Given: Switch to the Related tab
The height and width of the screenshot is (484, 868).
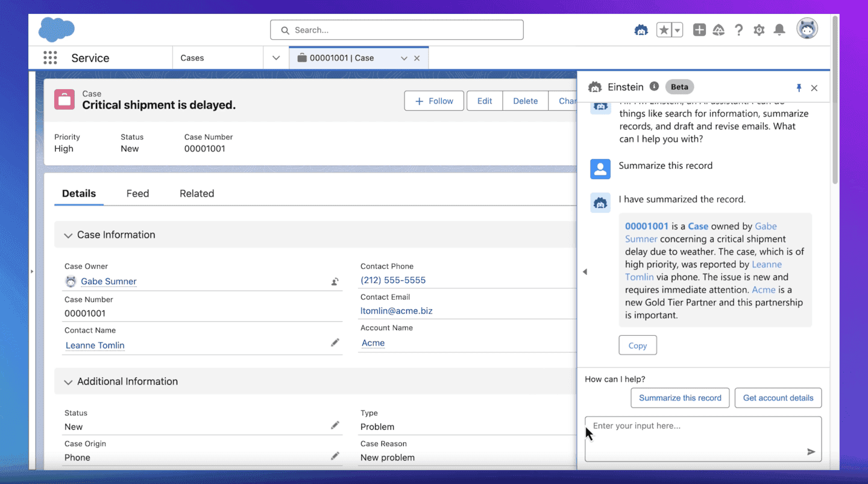Looking at the screenshot, I should 197,193.
